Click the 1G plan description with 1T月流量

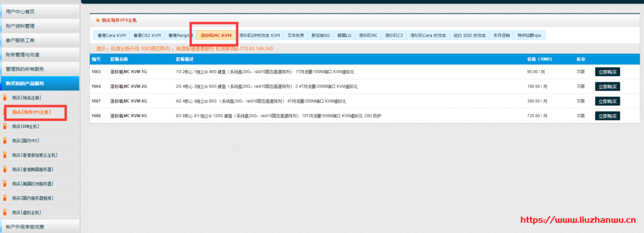[x=265, y=72]
